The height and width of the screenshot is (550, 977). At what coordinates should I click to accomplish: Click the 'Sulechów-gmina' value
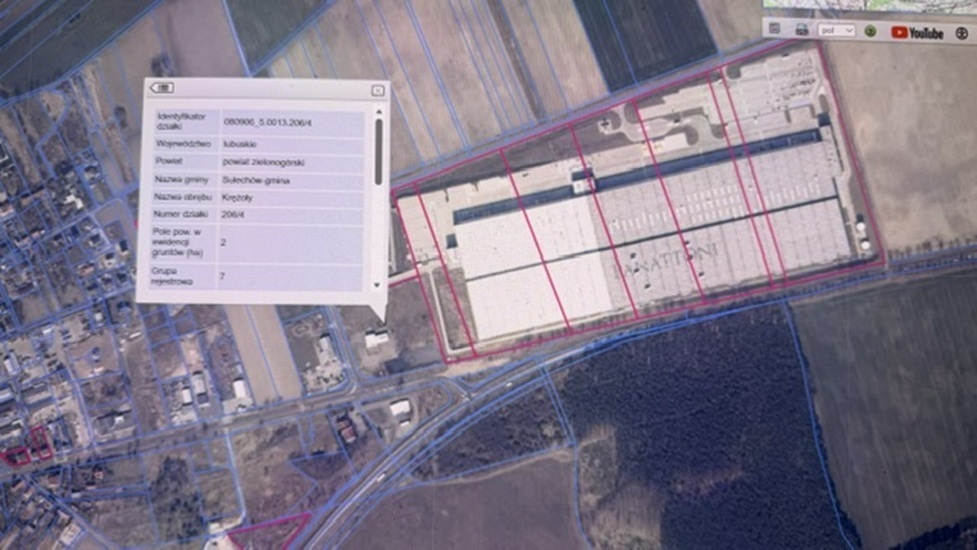255,180
